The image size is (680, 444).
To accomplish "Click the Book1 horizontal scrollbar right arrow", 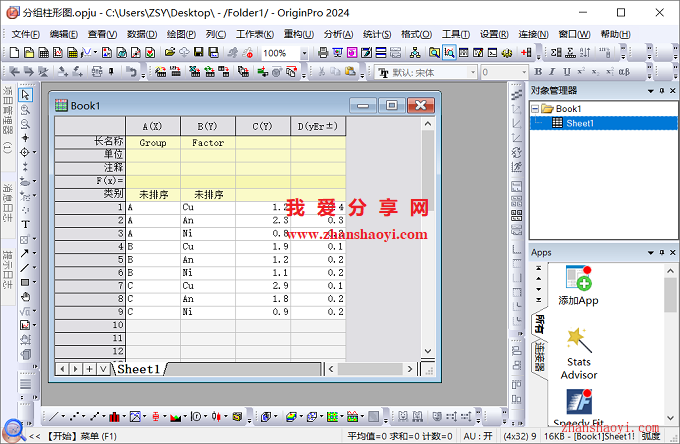I will [x=410, y=369].
